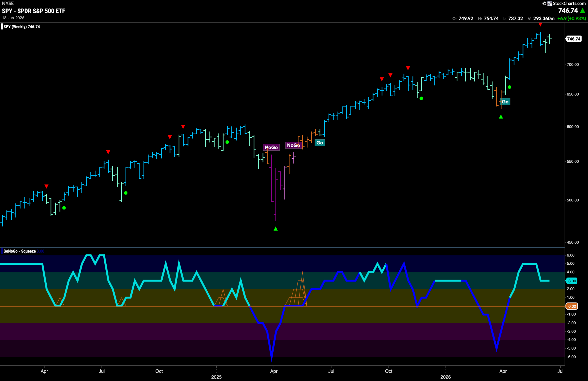Click the orange squeeze grid near May 2025

pyautogui.click(x=297, y=289)
